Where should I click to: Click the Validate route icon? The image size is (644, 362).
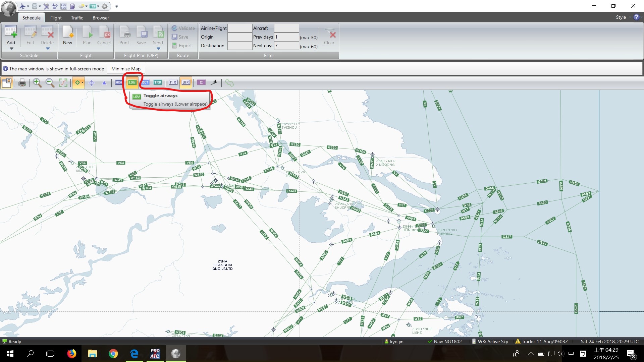183,28
